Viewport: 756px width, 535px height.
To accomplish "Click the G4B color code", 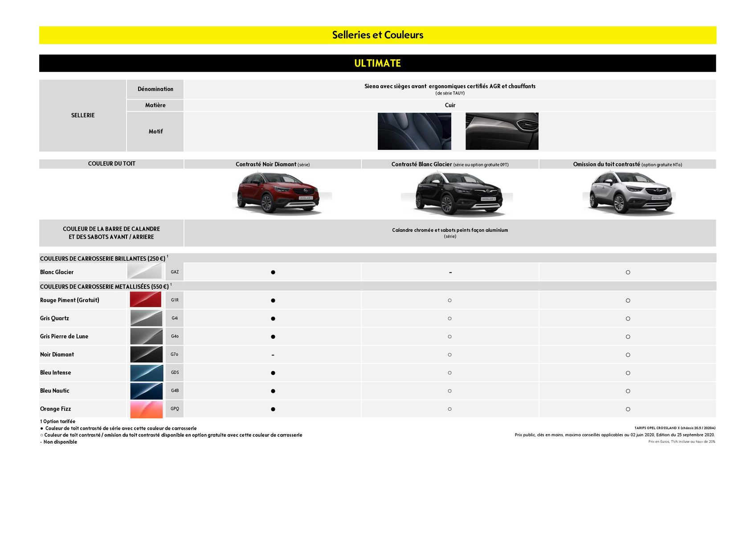I will 175,391.
